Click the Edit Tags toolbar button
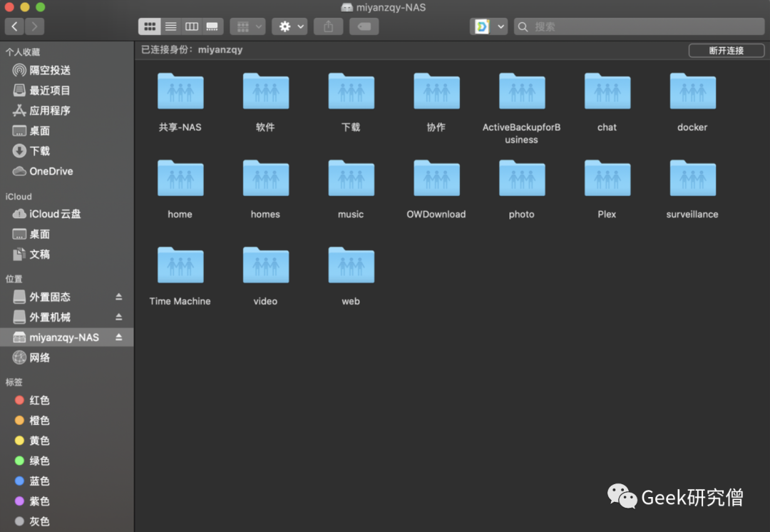The image size is (770, 532). 364,26
